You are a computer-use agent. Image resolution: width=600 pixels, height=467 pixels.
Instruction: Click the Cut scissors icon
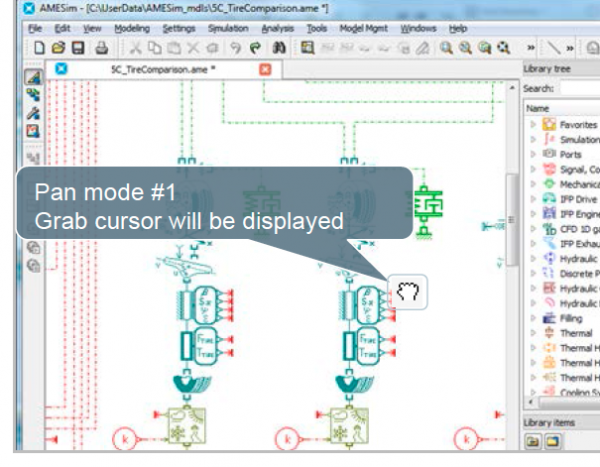pyautogui.click(x=136, y=47)
